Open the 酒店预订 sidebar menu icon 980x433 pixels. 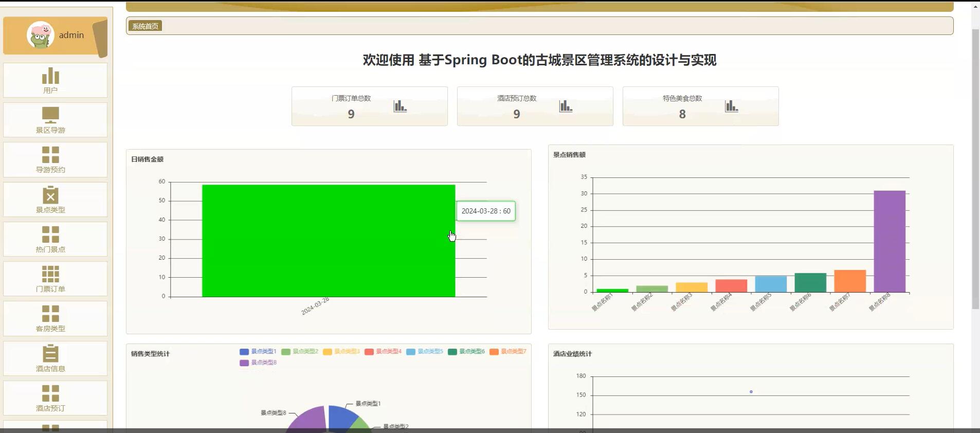[x=50, y=393]
